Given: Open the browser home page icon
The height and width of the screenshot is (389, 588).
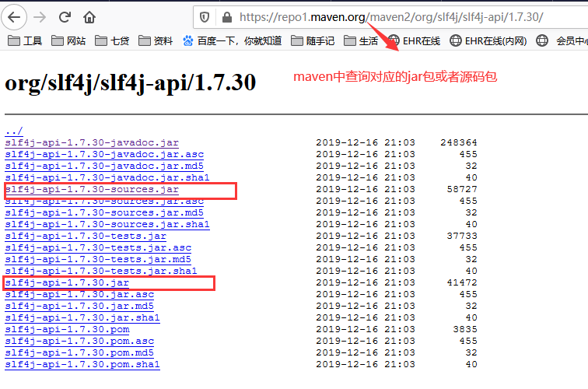Looking at the screenshot, I should 89,17.
